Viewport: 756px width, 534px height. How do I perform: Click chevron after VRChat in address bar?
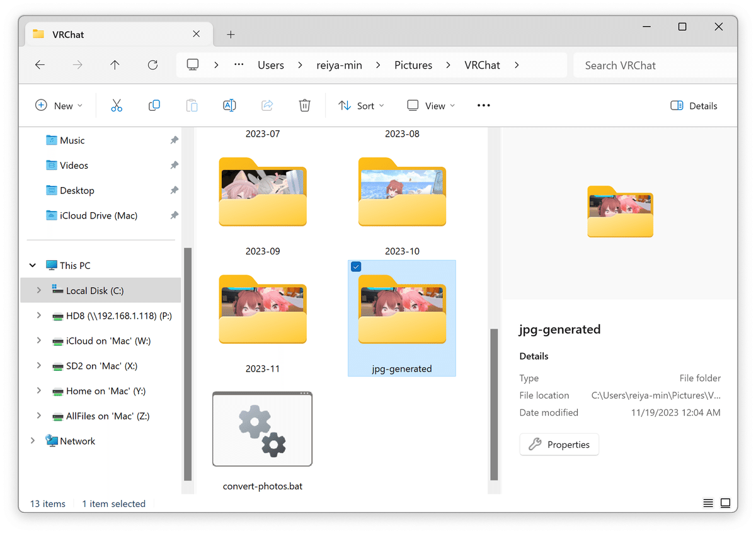point(517,65)
